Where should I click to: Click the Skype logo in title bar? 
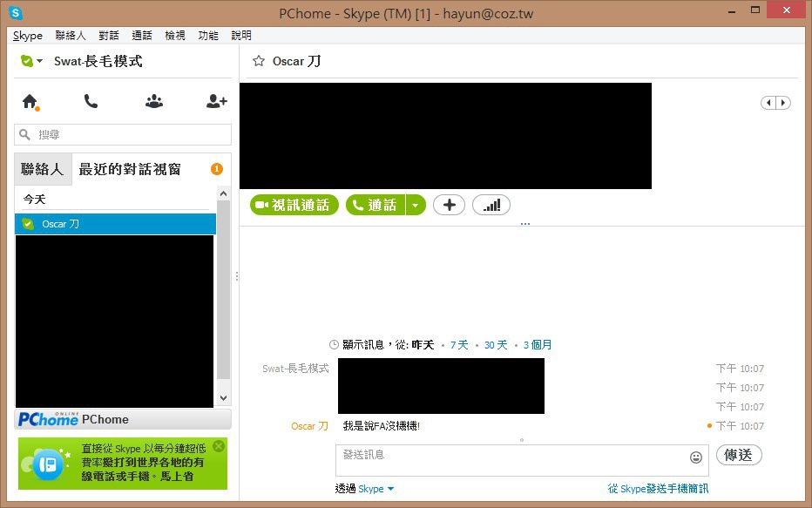click(x=16, y=13)
